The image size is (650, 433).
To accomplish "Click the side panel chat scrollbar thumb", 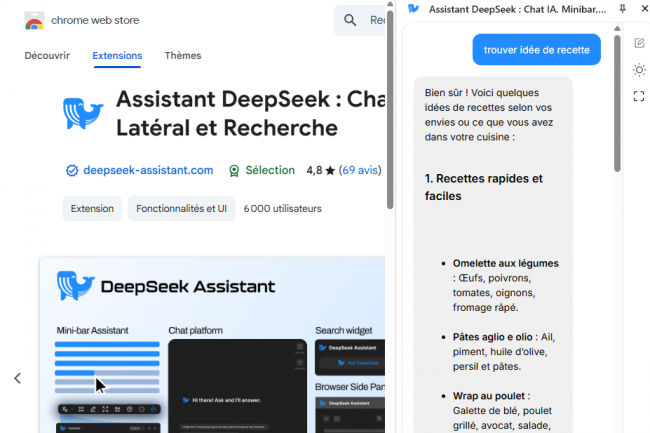I will (x=617, y=104).
